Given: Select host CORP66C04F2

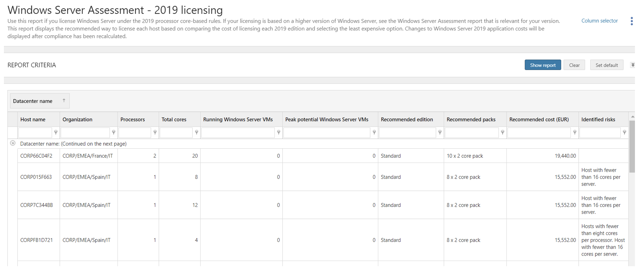Looking at the screenshot, I should pos(36,156).
